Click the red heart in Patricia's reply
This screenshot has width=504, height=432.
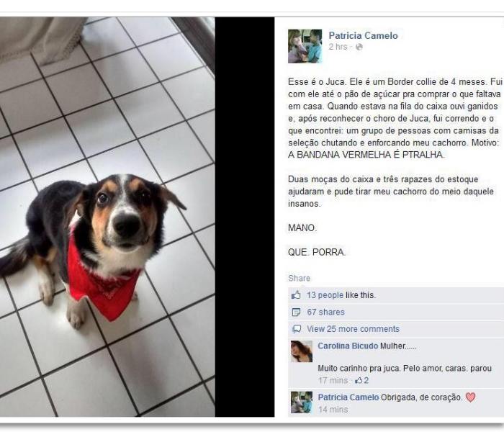[x=470, y=397]
